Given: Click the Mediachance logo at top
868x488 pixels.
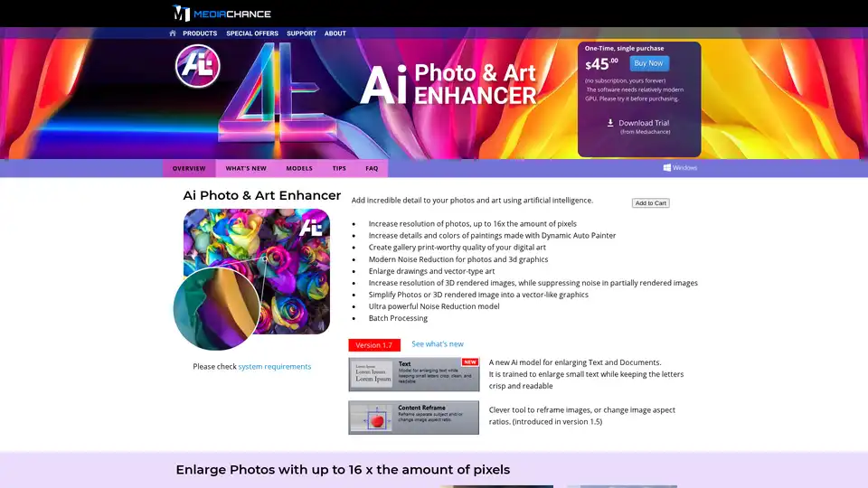Looking at the screenshot, I should pyautogui.click(x=222, y=13).
